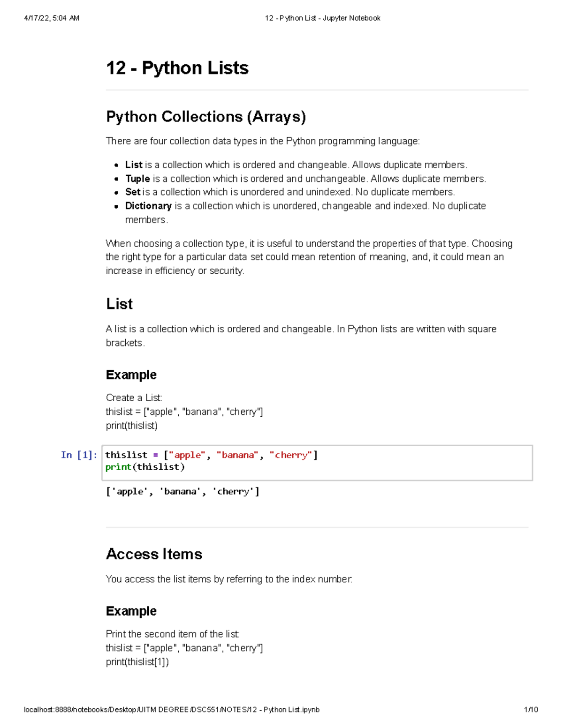This screenshot has width=563, height=728.
Task: Click the "4/17/22, 5:04 AM" date header
Action: (52, 18)
